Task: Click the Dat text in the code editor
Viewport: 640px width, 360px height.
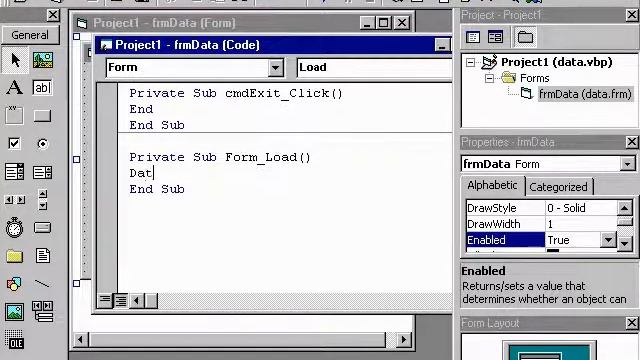Action: click(x=140, y=173)
